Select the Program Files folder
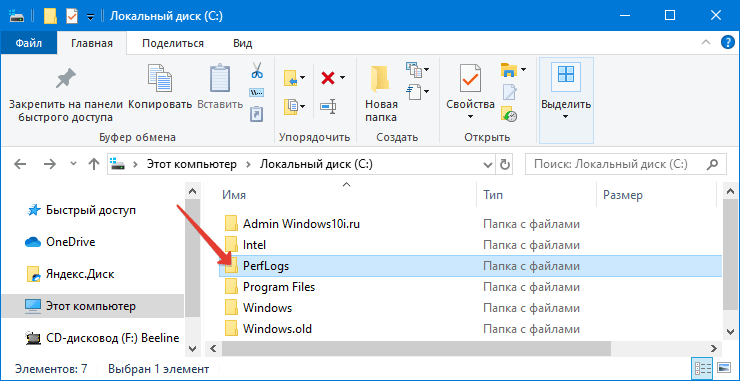This screenshot has width=740, height=381. click(279, 287)
